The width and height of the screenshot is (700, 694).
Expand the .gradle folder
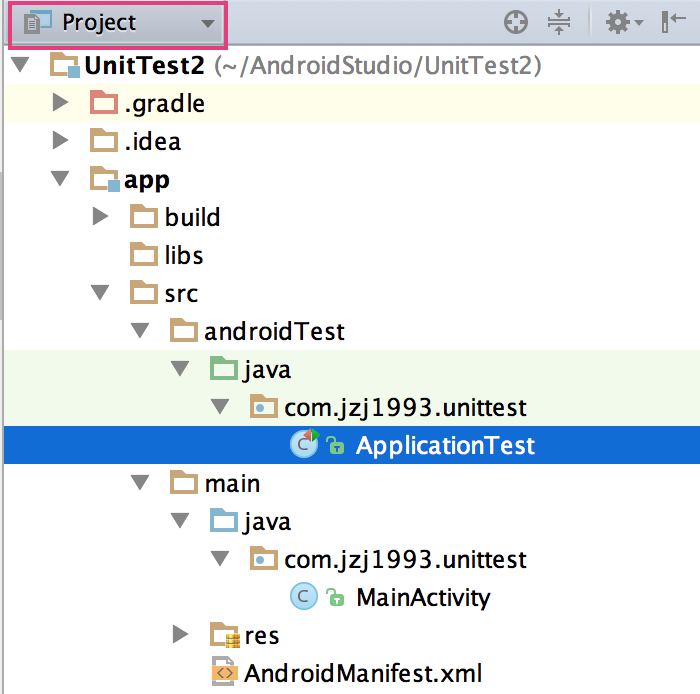pyautogui.click(x=60, y=102)
